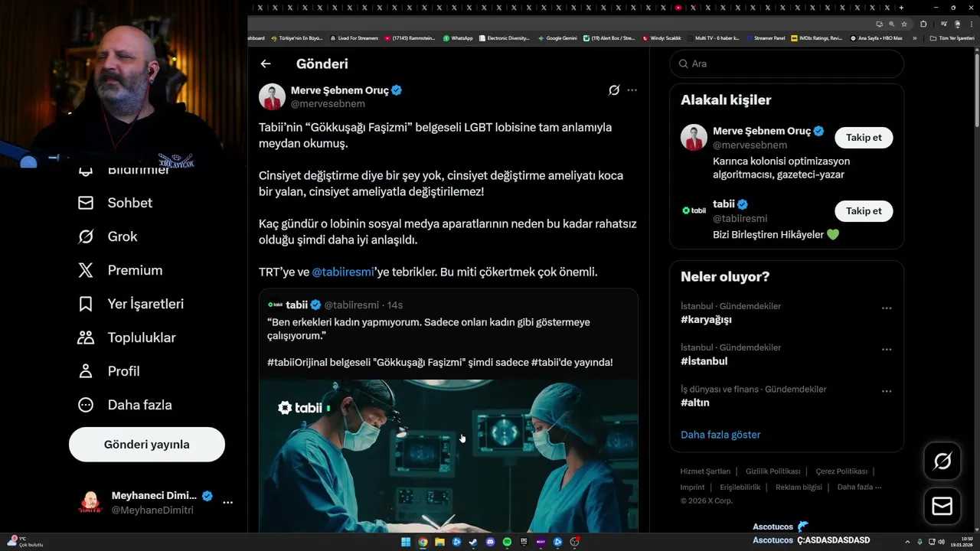
Task: Open the floating messages envelope button
Action: [x=942, y=506]
